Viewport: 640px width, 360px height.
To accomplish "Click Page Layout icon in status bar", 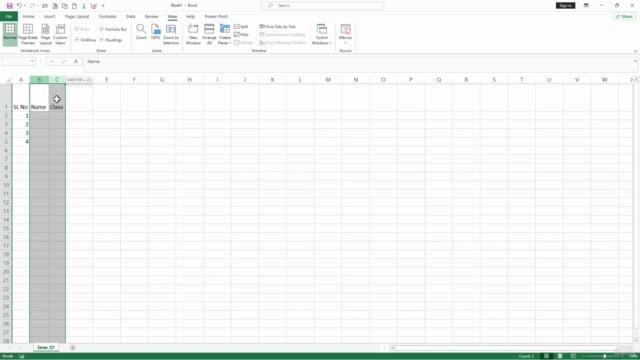I will 560,356.
